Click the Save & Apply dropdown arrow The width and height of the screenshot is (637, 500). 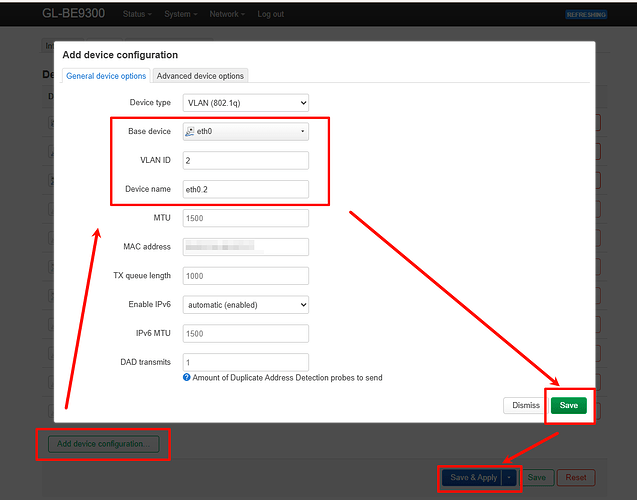(510, 477)
